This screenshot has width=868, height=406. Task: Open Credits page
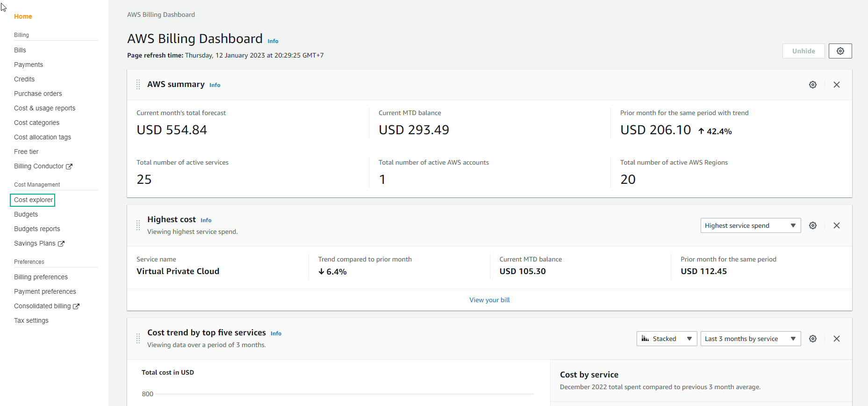pyautogui.click(x=24, y=79)
